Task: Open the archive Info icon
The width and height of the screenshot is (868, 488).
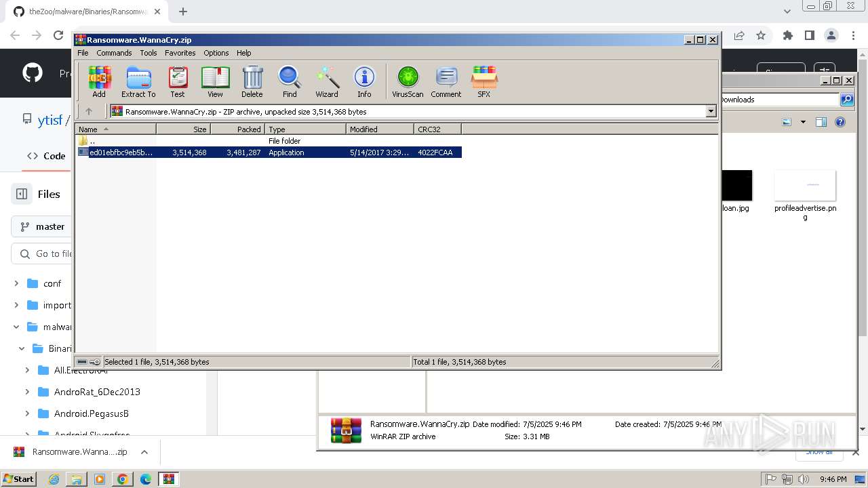Action: [x=364, y=82]
